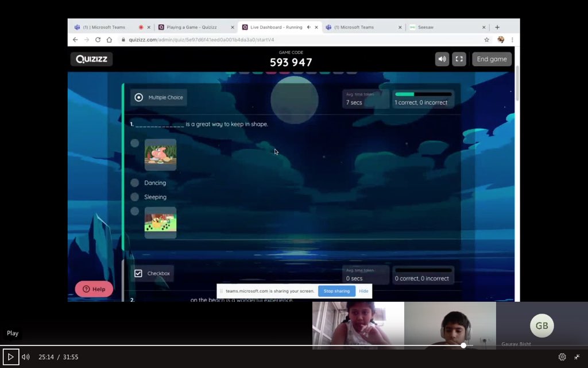
Task: Click the Multiple Choice label
Action: click(x=158, y=97)
